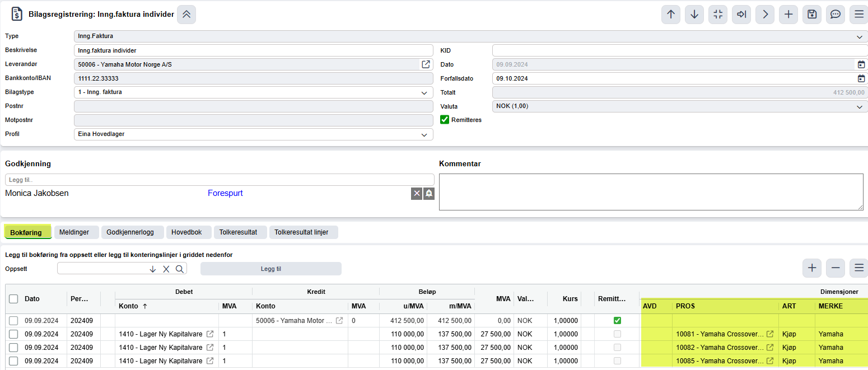Screen dimensions: 868x370
Task: Click the Kommentar text area
Action: (x=651, y=192)
